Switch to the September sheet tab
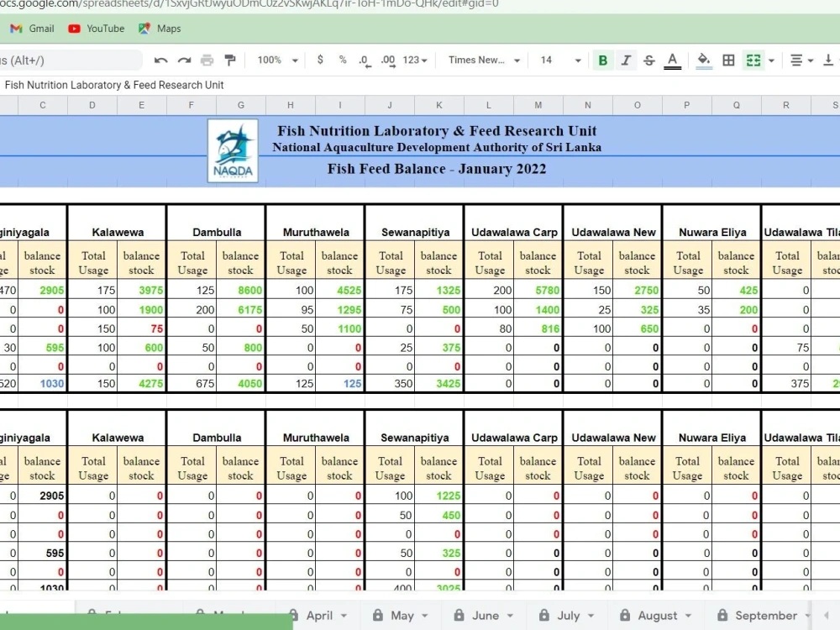Image resolution: width=840 pixels, height=630 pixels. pyautogui.click(x=766, y=616)
